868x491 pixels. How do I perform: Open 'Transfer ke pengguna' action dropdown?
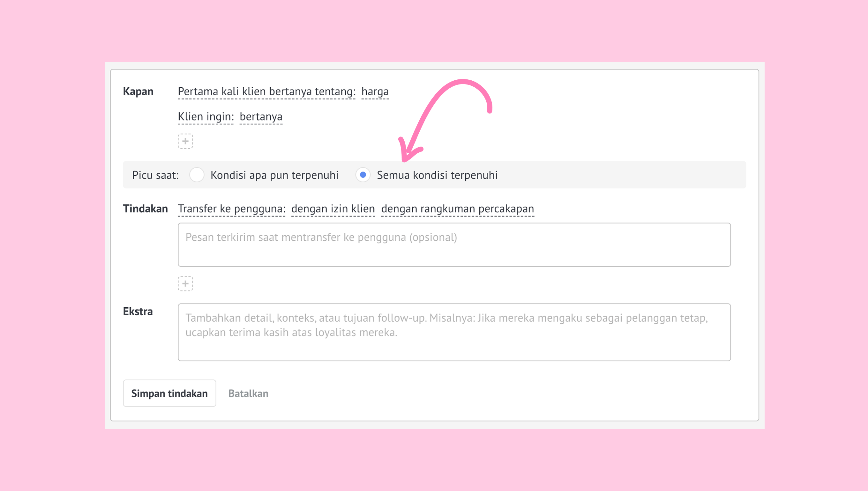pos(231,209)
